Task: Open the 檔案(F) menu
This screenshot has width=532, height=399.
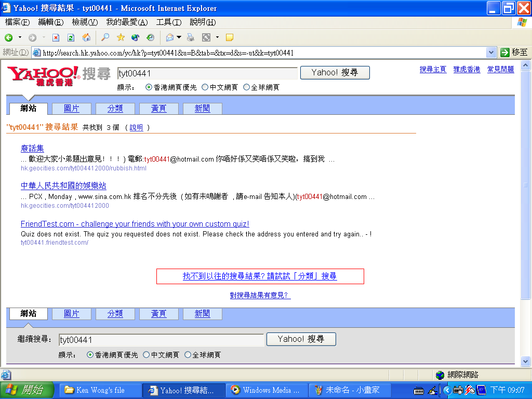Action: point(17,22)
